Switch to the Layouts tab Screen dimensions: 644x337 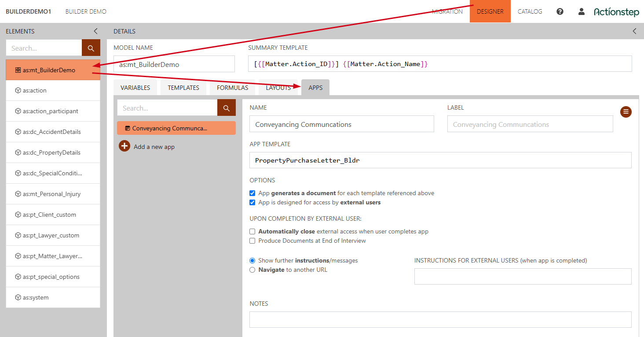click(x=278, y=88)
